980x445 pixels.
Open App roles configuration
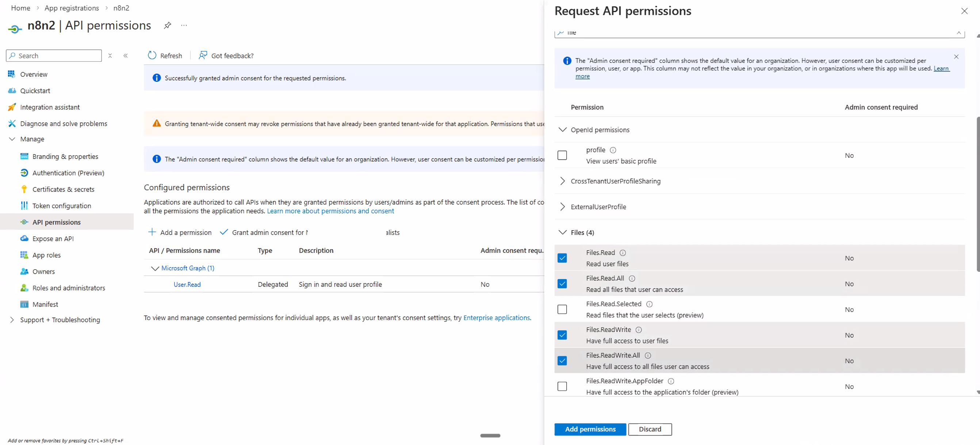click(x=47, y=255)
